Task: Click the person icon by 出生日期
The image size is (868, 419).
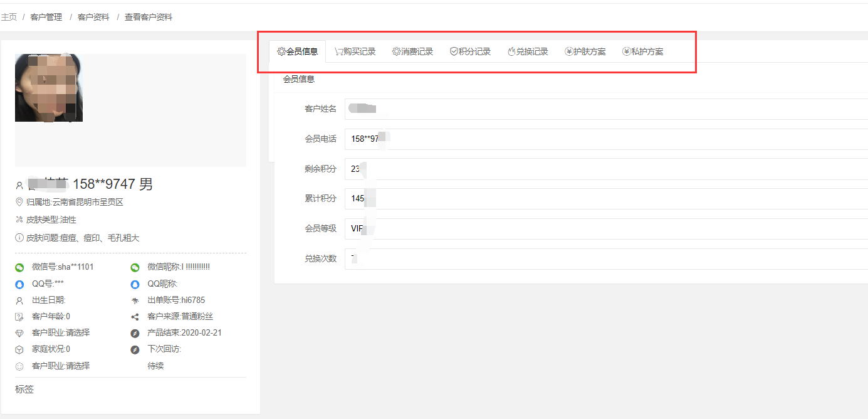Action: pyautogui.click(x=19, y=300)
